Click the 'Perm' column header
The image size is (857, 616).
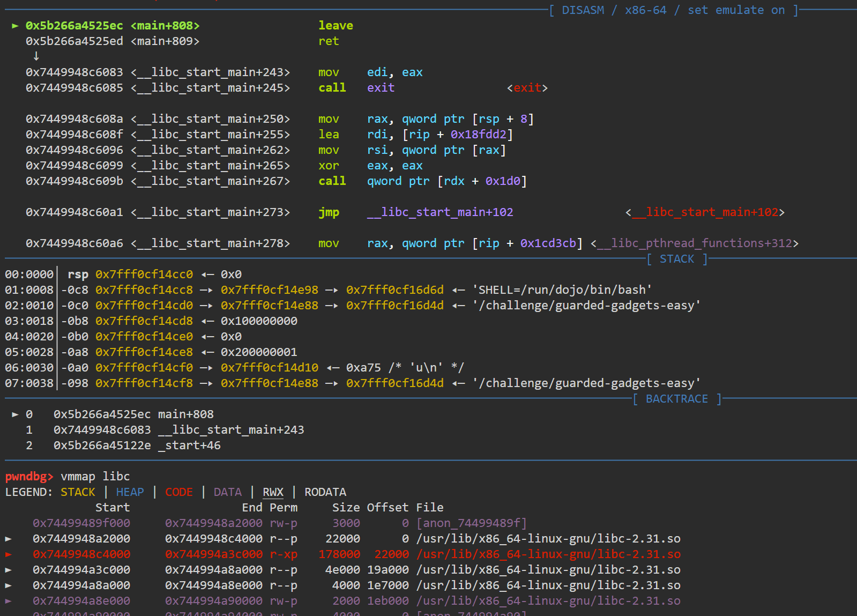pyautogui.click(x=284, y=508)
